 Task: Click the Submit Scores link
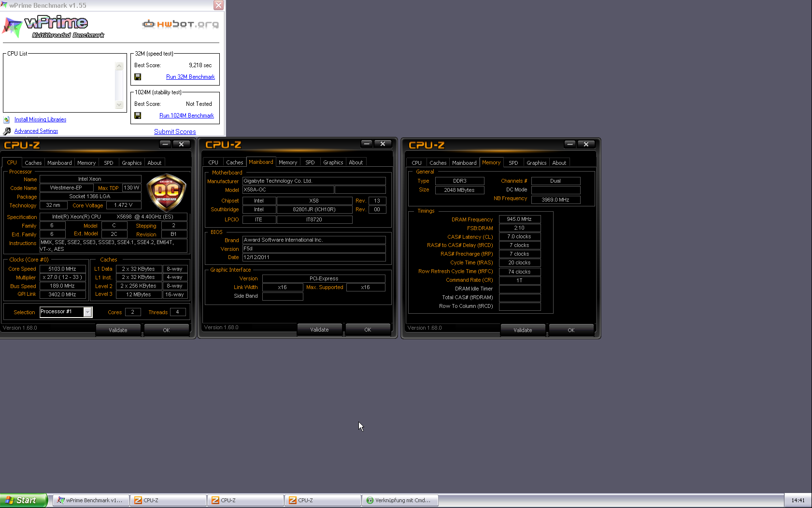point(175,131)
